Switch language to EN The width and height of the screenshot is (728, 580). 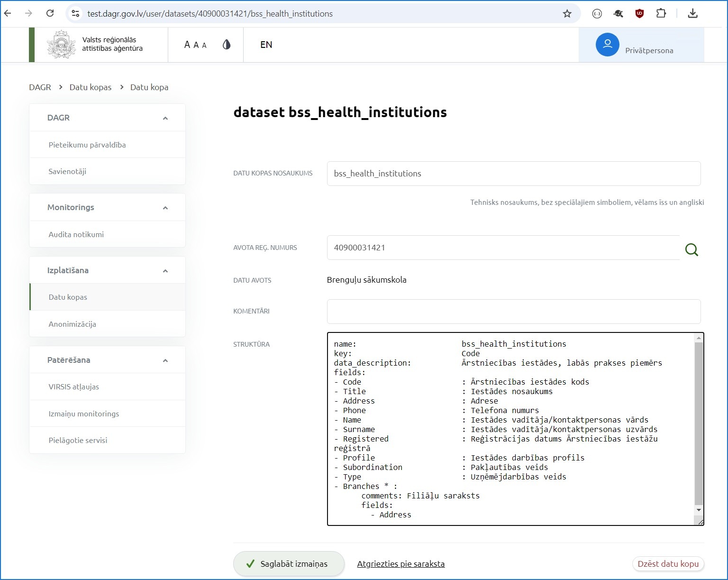pyautogui.click(x=266, y=45)
